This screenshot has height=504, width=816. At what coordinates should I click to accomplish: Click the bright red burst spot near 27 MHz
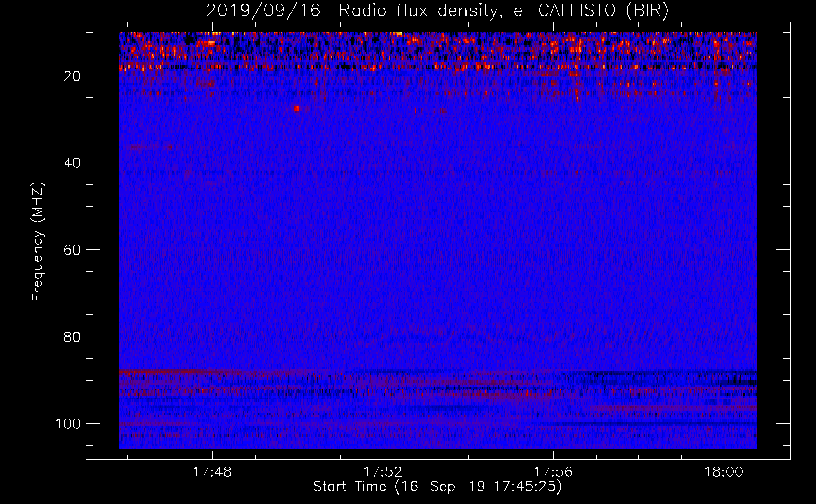point(296,108)
